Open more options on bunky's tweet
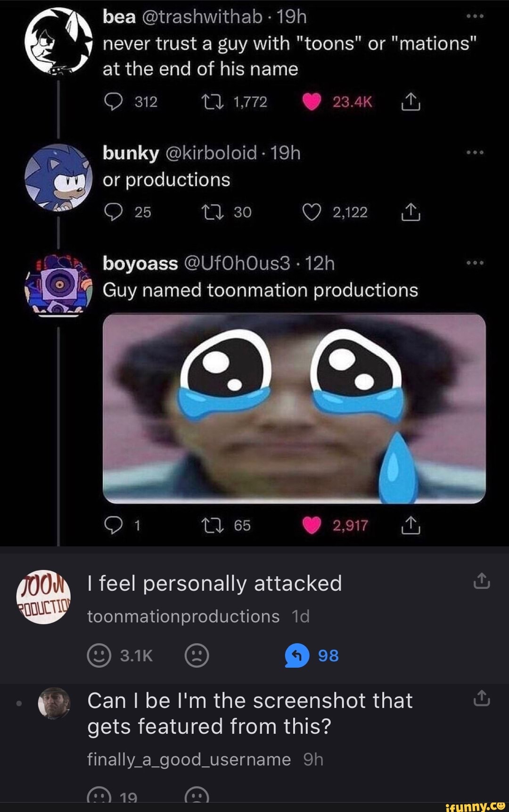The image size is (509, 812). pos(475,153)
